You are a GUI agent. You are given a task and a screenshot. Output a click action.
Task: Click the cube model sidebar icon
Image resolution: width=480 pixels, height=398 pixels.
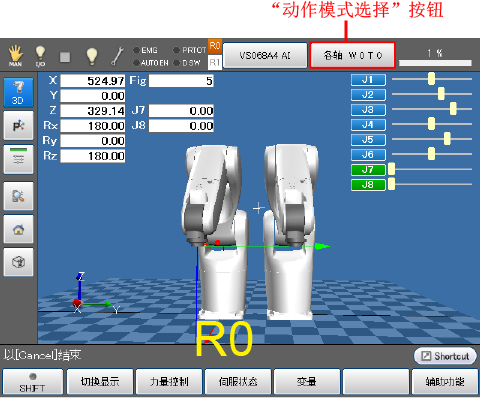tap(18, 262)
